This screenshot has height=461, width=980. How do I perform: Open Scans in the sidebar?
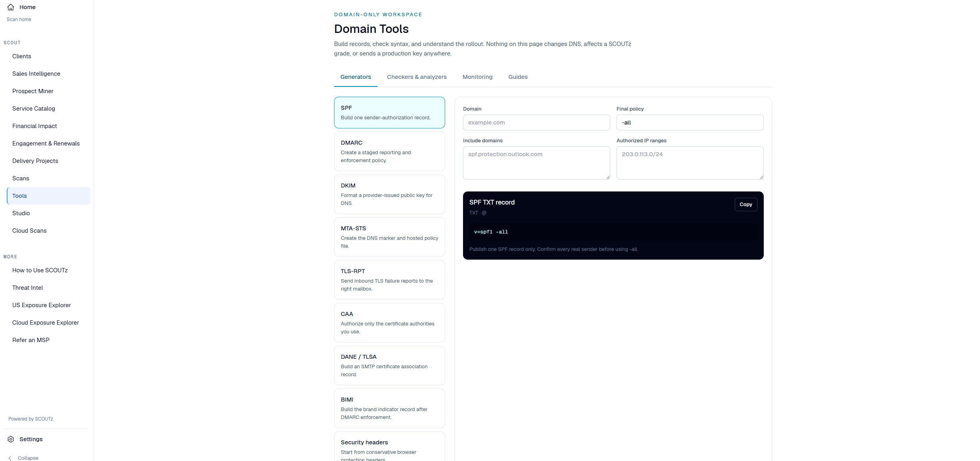click(48, 178)
